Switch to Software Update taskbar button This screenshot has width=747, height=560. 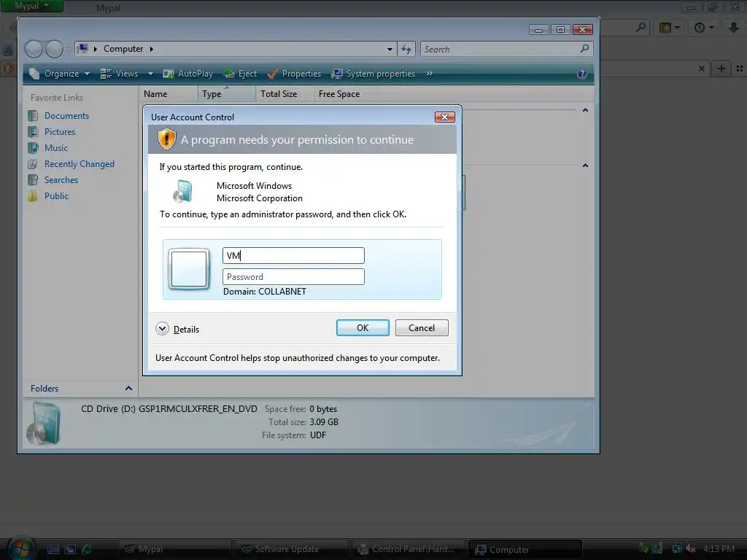(x=290, y=549)
